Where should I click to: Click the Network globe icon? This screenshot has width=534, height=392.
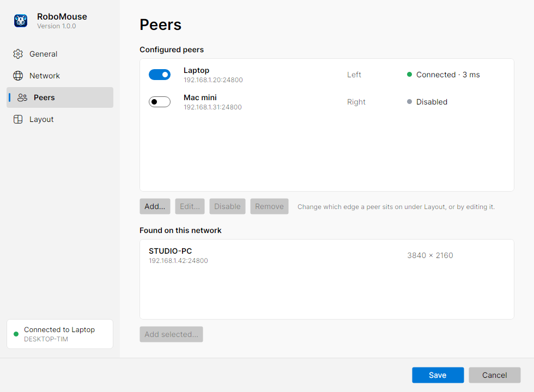pos(18,76)
